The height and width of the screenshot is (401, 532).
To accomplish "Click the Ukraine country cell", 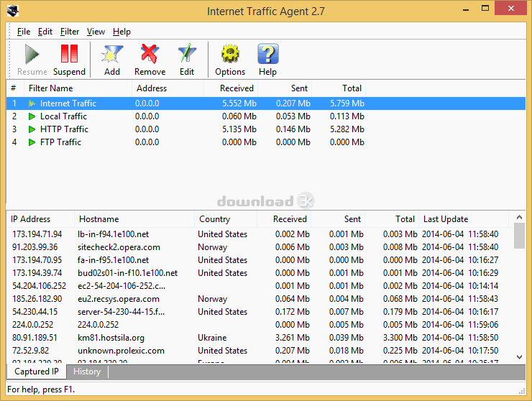I will coord(212,338).
